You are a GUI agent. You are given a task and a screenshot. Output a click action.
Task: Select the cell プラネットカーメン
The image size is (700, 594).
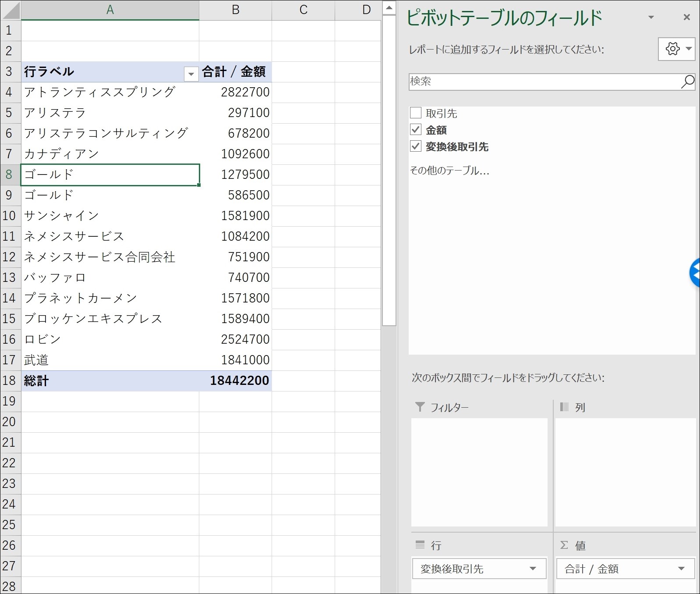[x=110, y=298]
